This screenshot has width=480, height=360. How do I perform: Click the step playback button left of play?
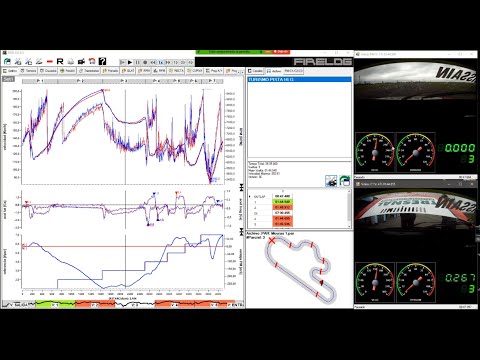123,62
